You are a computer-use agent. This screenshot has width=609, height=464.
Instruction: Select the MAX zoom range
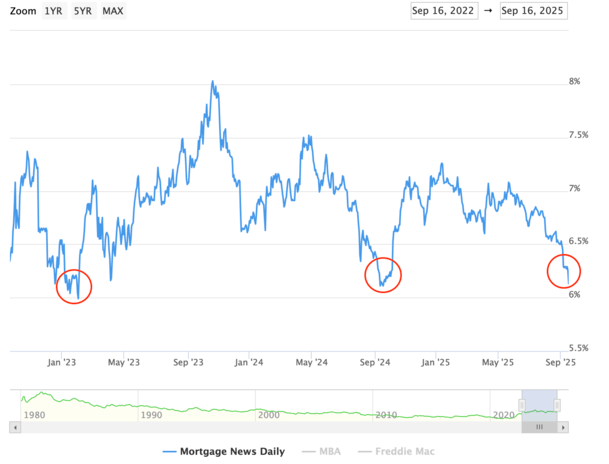point(113,11)
